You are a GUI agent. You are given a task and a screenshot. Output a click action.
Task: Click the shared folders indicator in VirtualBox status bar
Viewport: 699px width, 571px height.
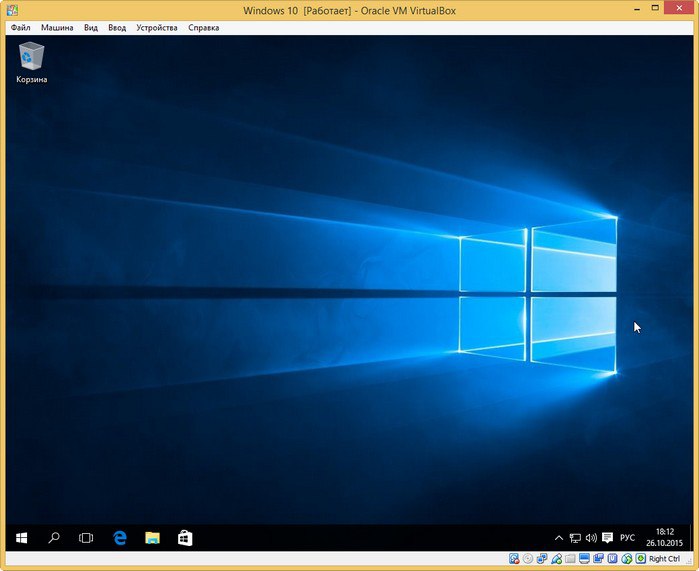(570, 559)
